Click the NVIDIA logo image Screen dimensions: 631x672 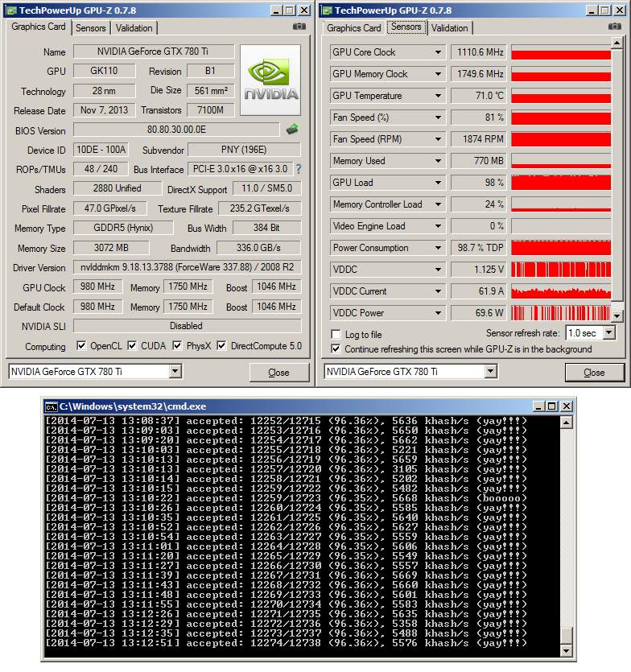[270, 80]
